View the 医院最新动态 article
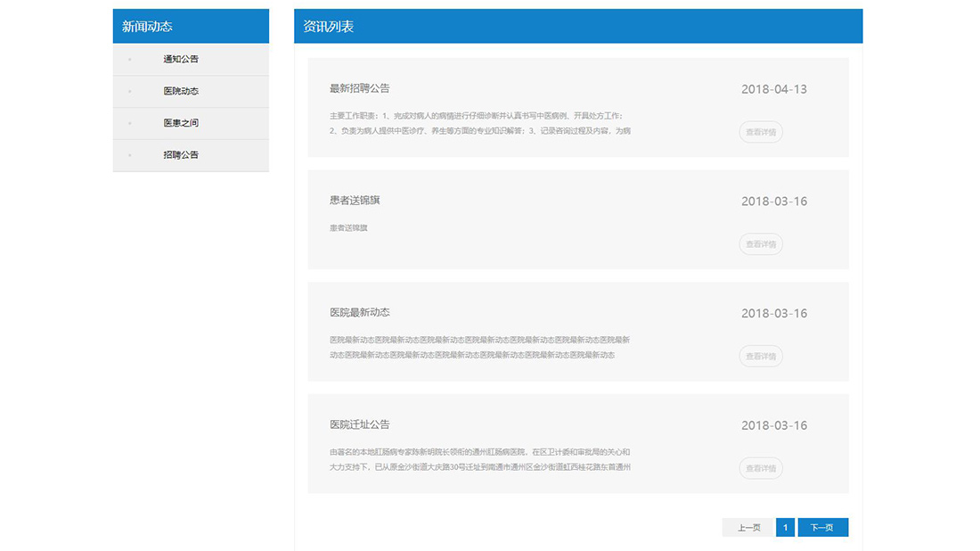This screenshot has width=980, height=551. click(360, 313)
